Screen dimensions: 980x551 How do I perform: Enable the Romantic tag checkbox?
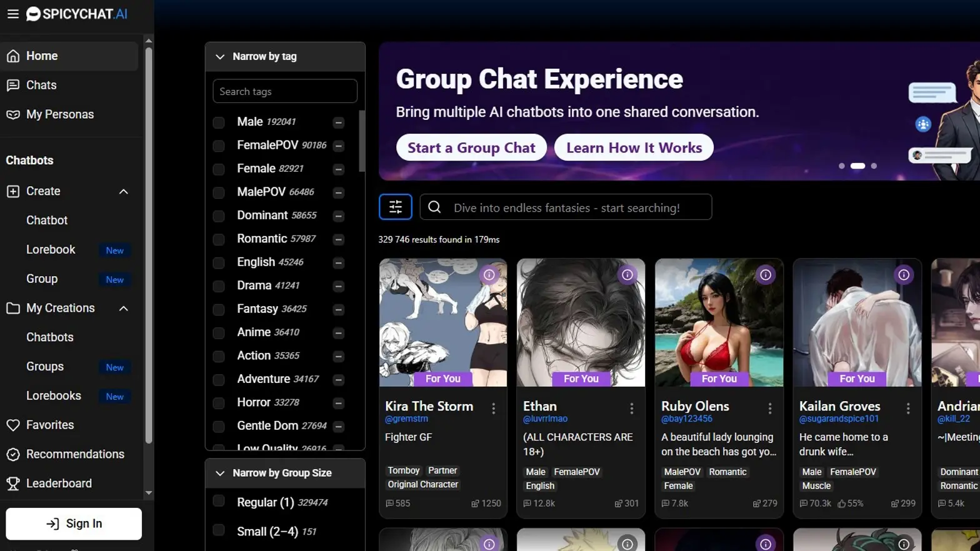219,239
